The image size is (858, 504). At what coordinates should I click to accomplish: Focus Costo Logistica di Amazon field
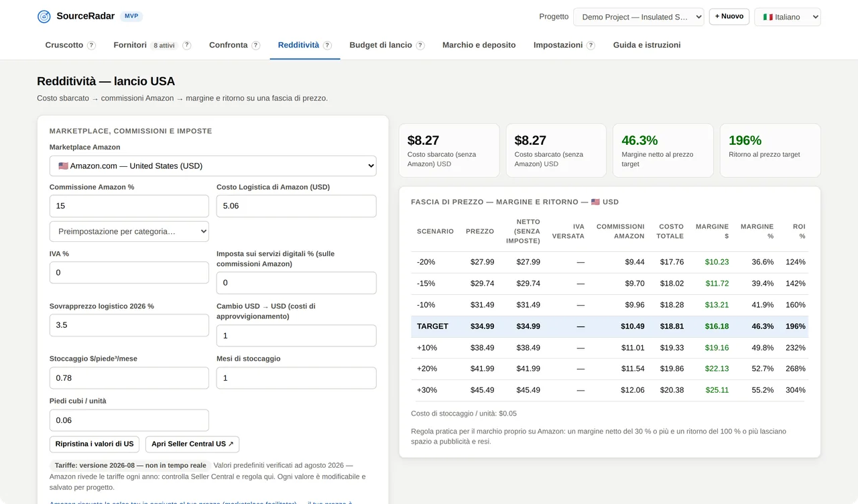(x=296, y=206)
